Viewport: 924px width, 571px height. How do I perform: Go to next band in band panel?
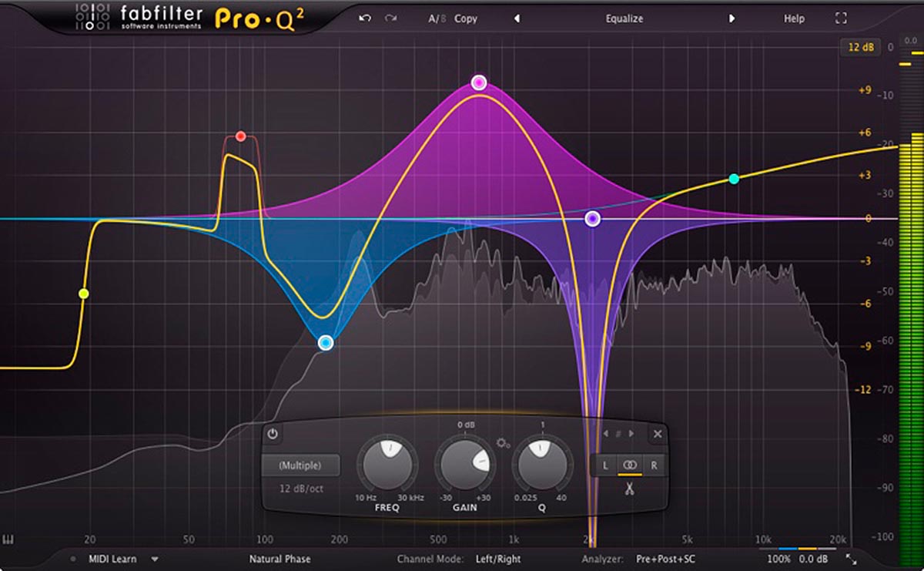631,434
